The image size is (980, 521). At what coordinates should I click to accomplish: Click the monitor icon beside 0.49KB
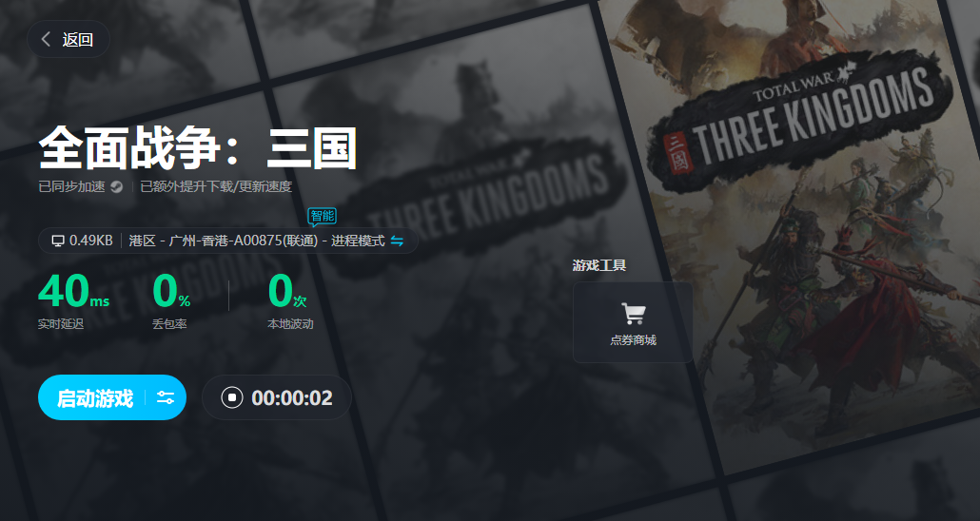[x=58, y=241]
